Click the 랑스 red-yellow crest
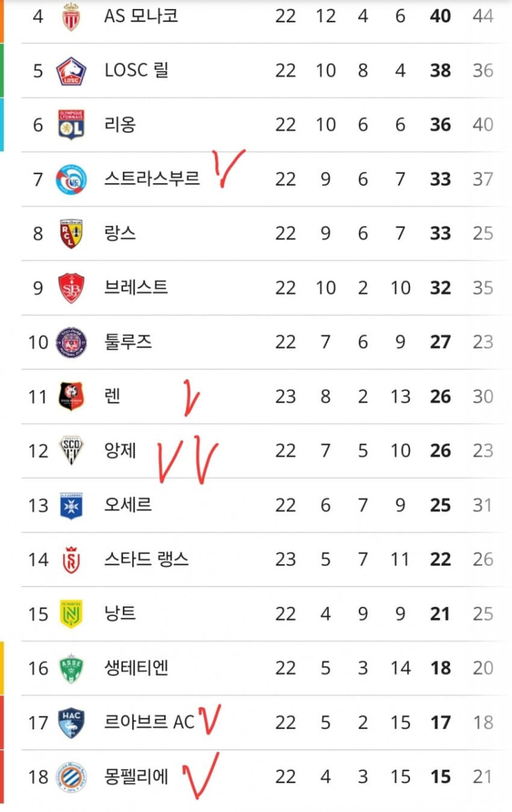 tap(70, 234)
